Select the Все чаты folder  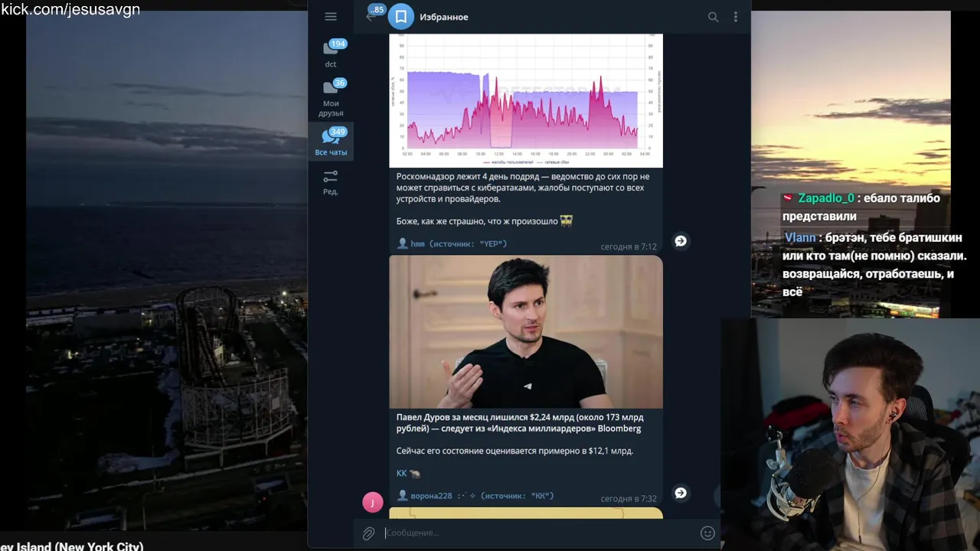(331, 142)
